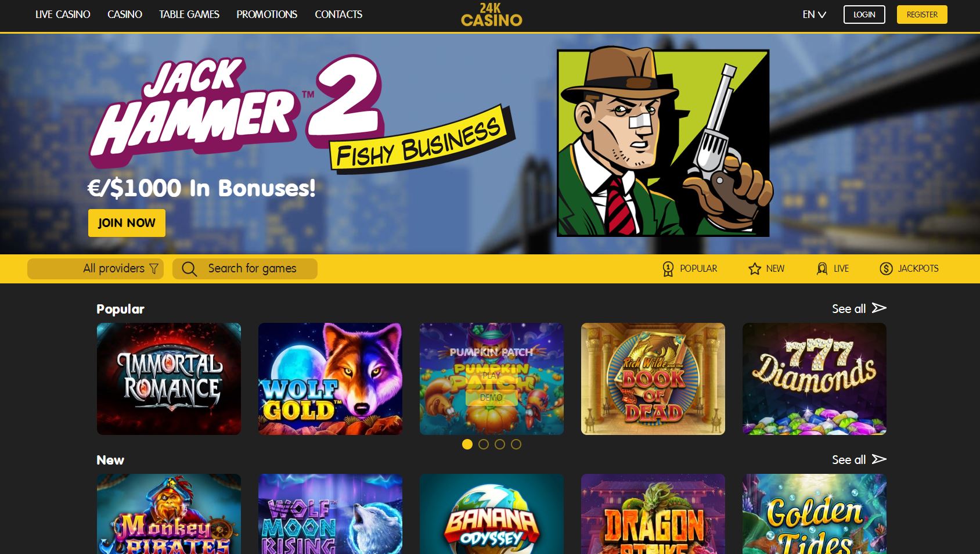
Task: Click the New star icon
Action: click(755, 269)
